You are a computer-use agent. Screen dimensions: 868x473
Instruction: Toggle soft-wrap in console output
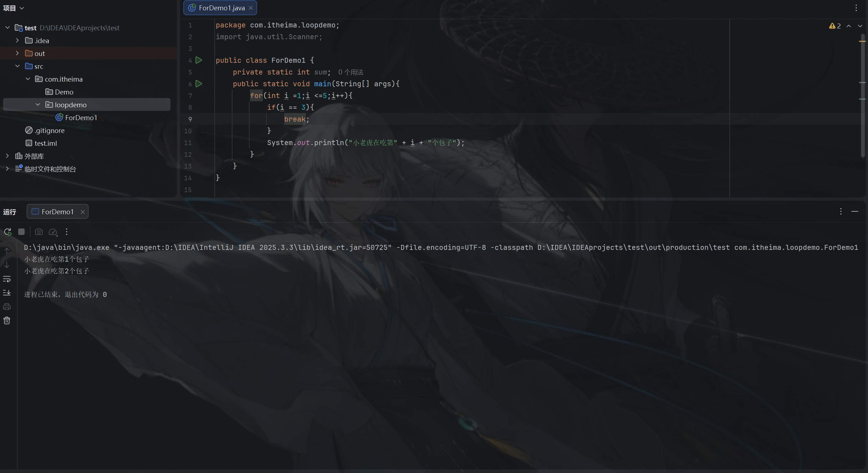[x=7, y=279]
